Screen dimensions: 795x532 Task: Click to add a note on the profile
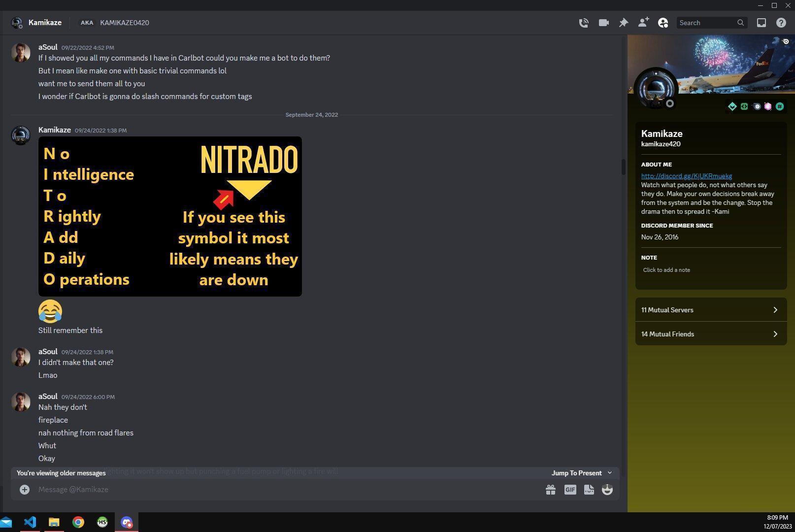pyautogui.click(x=666, y=270)
